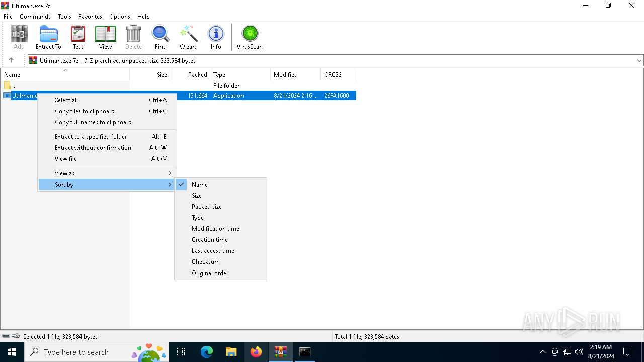
Task: Open the View file toolbar icon
Action: coord(105,37)
